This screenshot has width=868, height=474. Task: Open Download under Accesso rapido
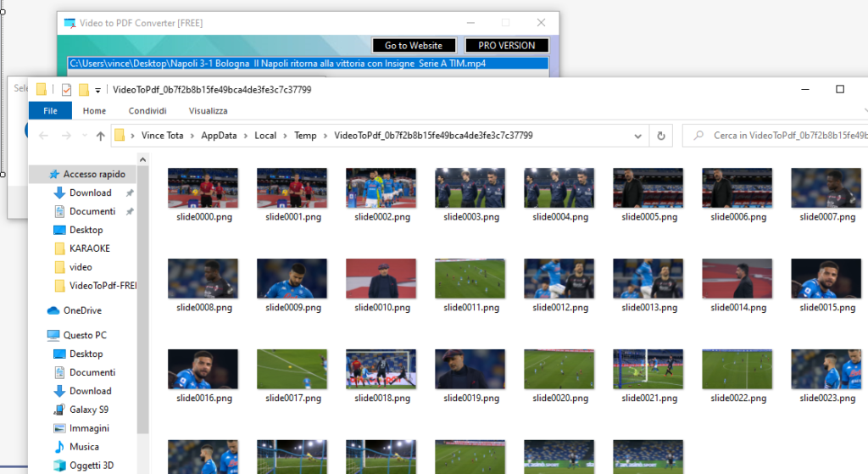point(90,192)
